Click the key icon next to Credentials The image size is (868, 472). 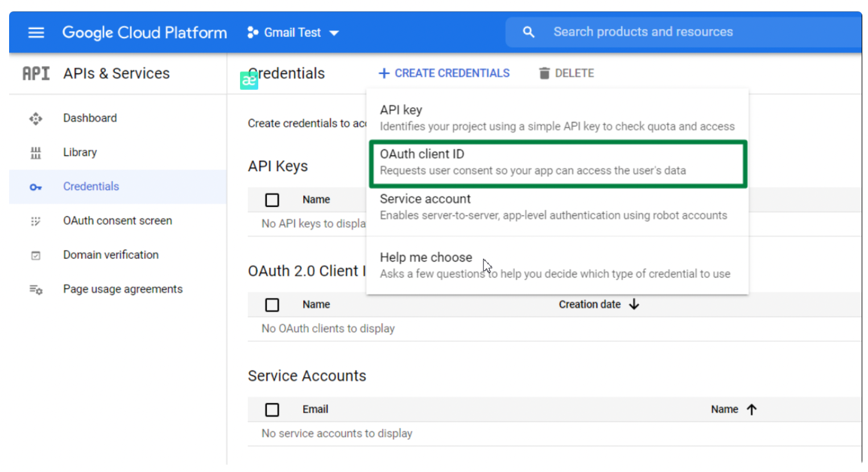(36, 187)
